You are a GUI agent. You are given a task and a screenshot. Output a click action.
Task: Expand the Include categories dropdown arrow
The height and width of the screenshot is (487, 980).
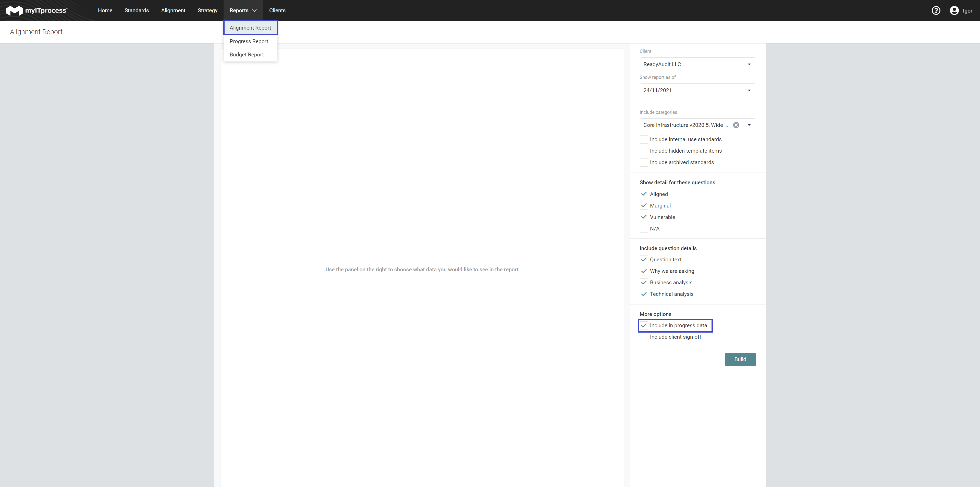[749, 125]
